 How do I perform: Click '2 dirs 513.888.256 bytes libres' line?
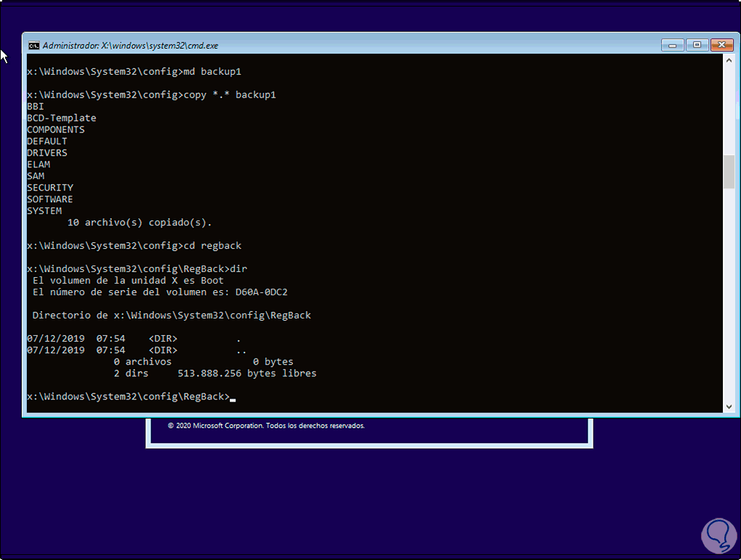(215, 373)
